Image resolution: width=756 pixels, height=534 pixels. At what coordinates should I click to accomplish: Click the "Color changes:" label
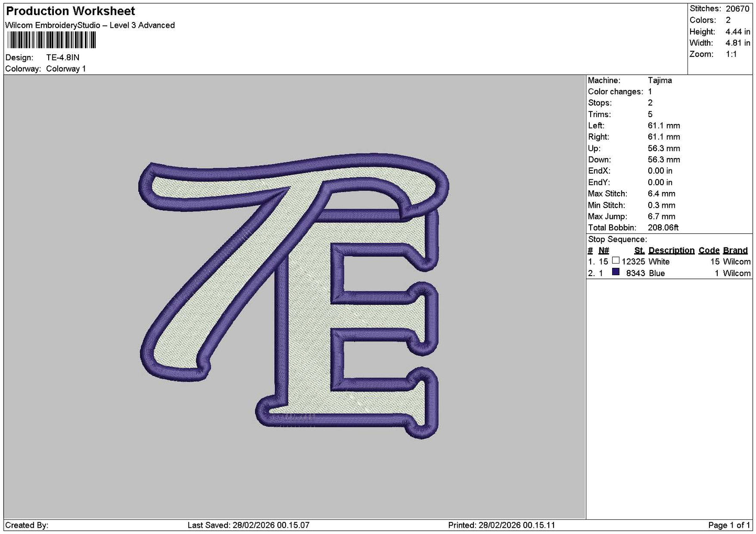[x=615, y=92]
